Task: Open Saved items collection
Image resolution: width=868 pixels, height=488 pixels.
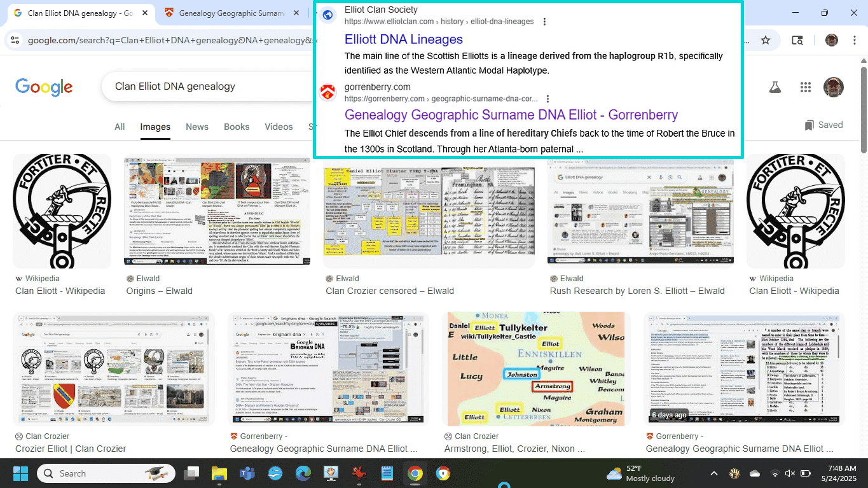Action: pyautogui.click(x=823, y=125)
